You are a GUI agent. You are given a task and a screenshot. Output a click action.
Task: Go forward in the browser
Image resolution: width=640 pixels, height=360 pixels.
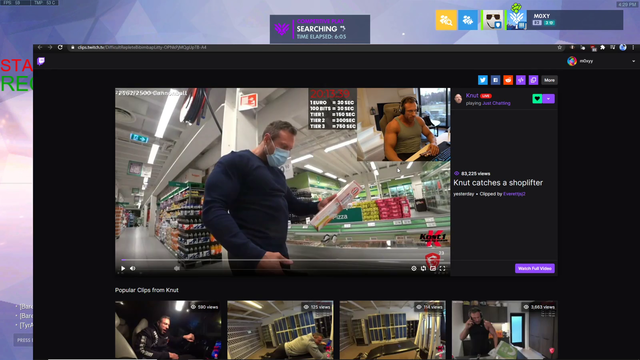(50, 47)
